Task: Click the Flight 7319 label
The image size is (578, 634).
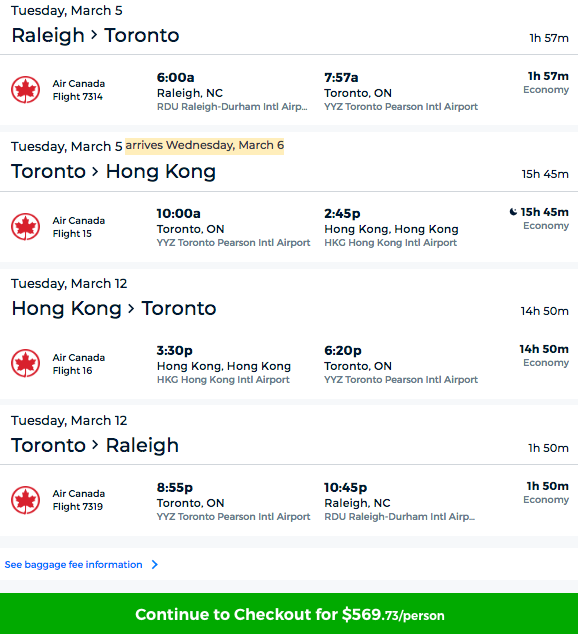Action: pyautogui.click(x=78, y=507)
